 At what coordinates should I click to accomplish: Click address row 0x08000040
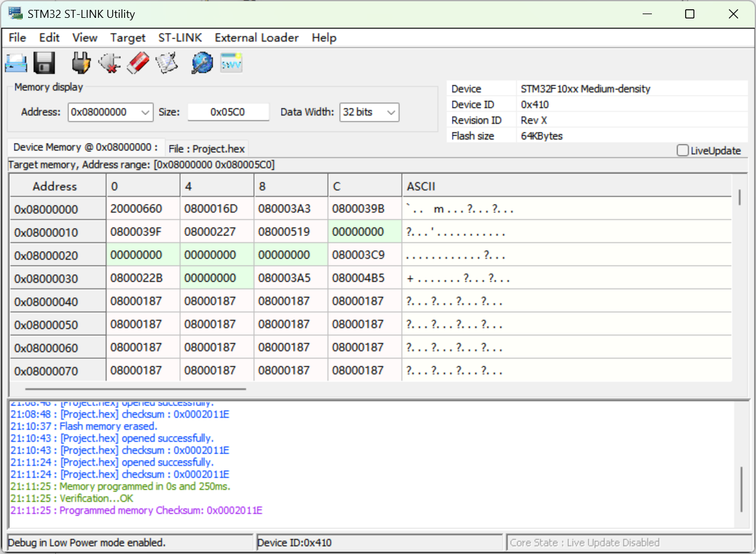[x=58, y=302]
